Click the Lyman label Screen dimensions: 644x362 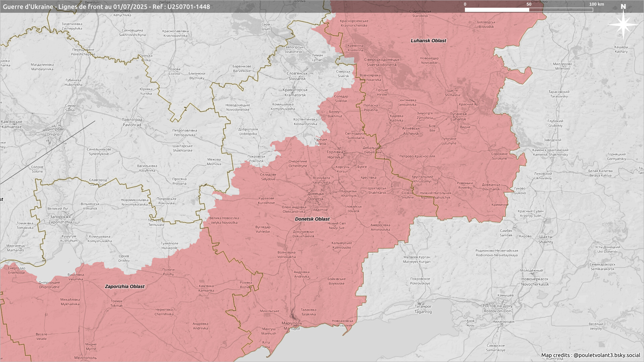[x=317, y=58]
